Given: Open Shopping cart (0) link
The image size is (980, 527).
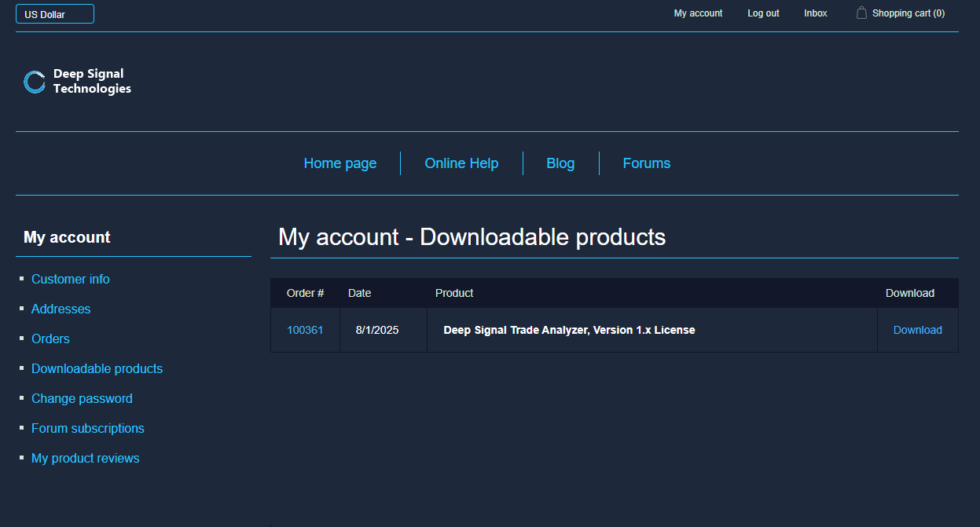Looking at the screenshot, I should tap(908, 13).
